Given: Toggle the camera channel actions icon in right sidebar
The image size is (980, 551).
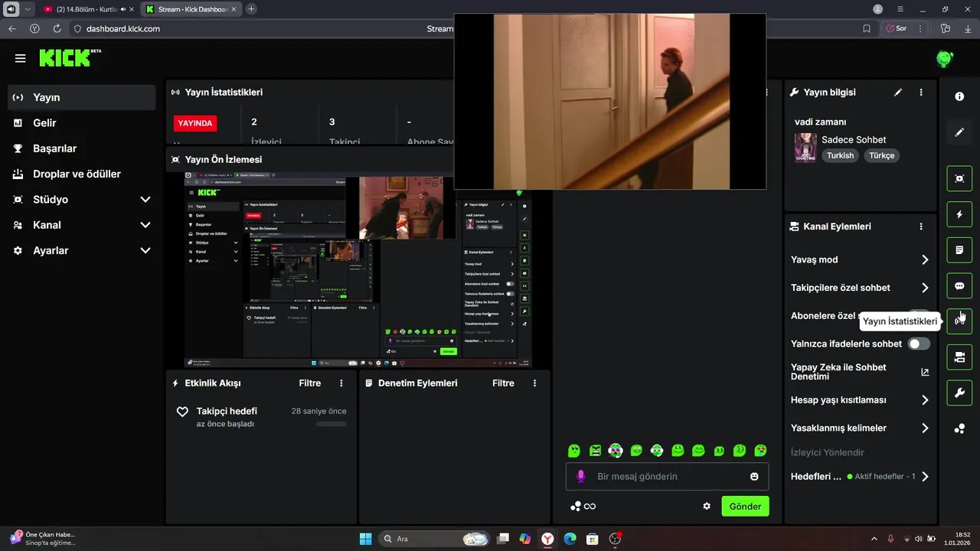Looking at the screenshot, I should (x=959, y=357).
